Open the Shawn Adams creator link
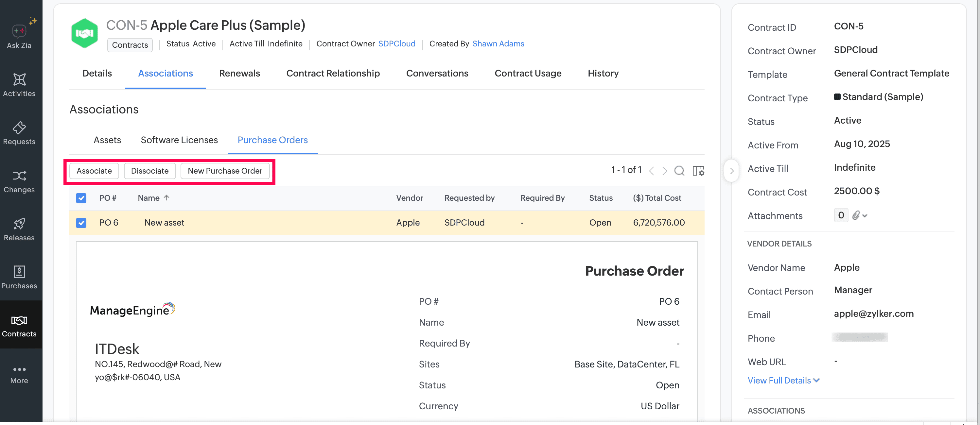This screenshot has height=425, width=980. point(498,44)
